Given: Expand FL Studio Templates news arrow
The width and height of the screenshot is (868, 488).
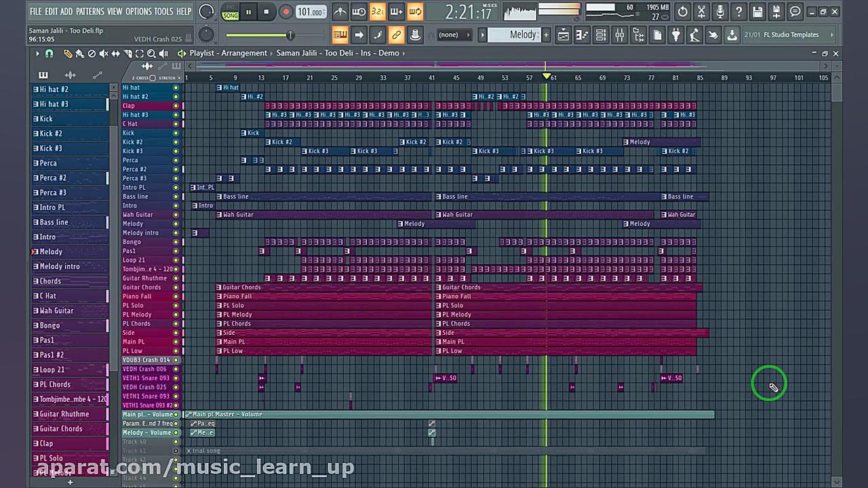Looking at the screenshot, I should pyautogui.click(x=832, y=35).
